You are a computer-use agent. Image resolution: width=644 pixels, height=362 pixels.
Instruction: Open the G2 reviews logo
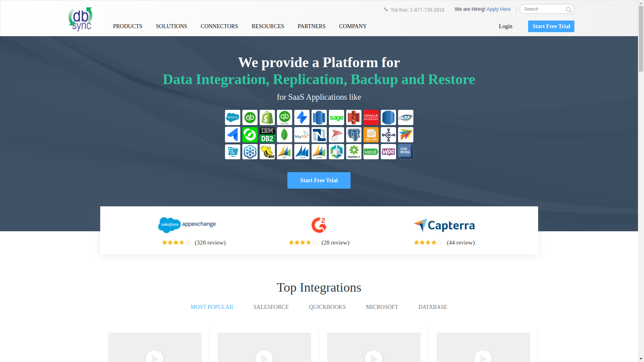(319, 225)
